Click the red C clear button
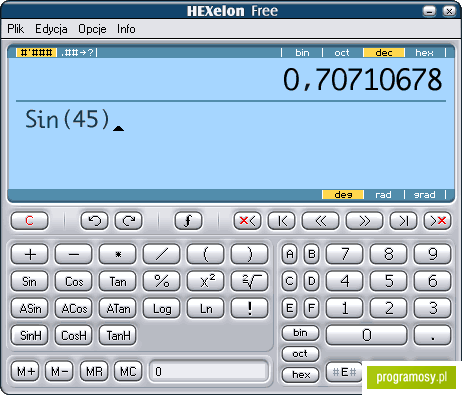The height and width of the screenshot is (395, 462). click(x=29, y=221)
